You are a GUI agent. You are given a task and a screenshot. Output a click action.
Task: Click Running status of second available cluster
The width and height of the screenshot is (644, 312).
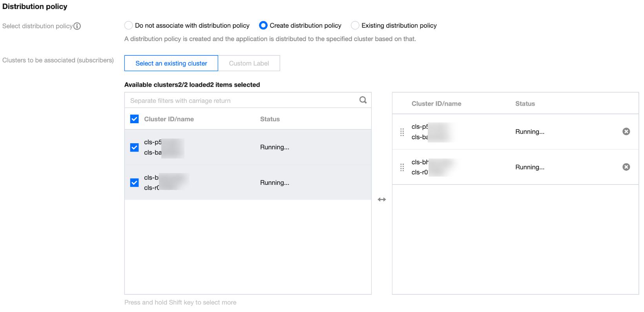tap(274, 182)
